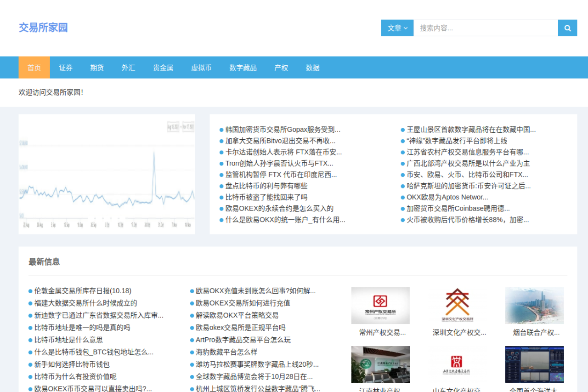This screenshot has width=588, height=392.
Task: Open 新手如何选择比特币钱包 article
Action: [72, 364]
